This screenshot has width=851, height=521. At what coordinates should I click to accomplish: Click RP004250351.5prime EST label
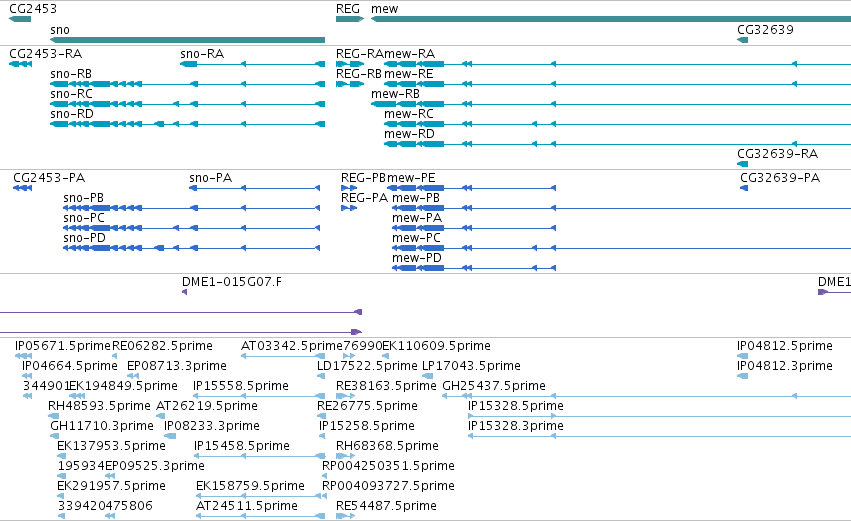click(x=389, y=467)
